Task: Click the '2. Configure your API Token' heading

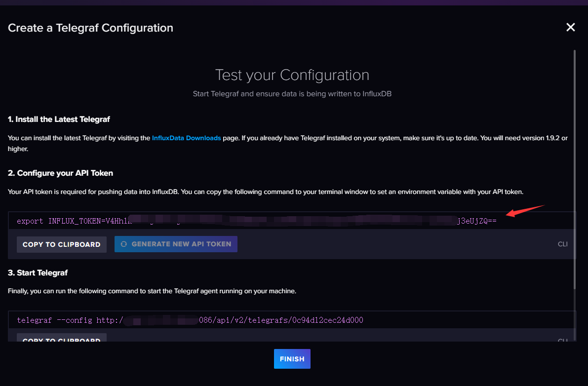Action: 60,173
